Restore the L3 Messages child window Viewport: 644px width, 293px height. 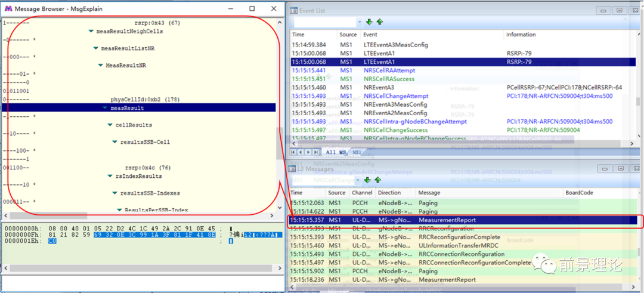tap(621, 168)
